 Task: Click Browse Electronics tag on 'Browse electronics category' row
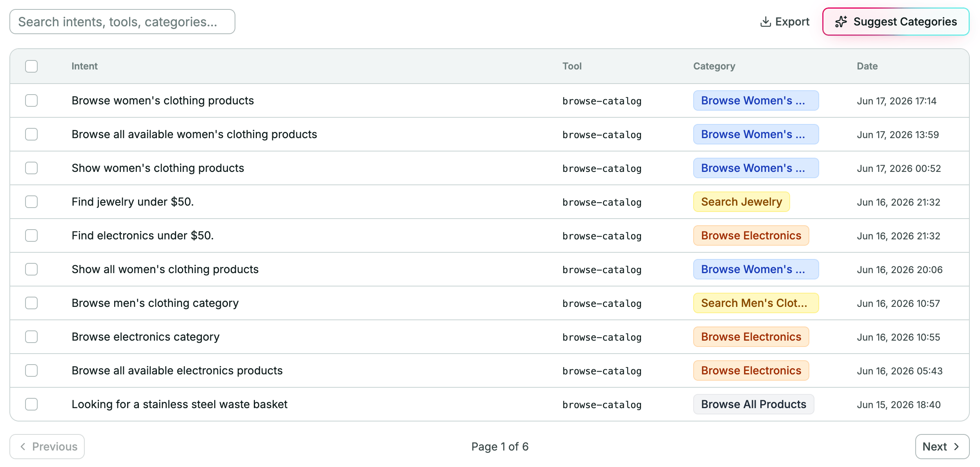pyautogui.click(x=751, y=337)
